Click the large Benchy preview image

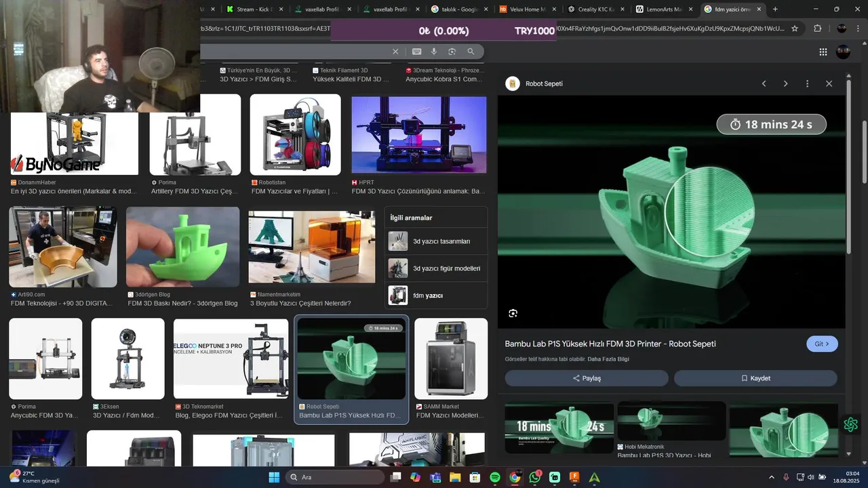672,211
